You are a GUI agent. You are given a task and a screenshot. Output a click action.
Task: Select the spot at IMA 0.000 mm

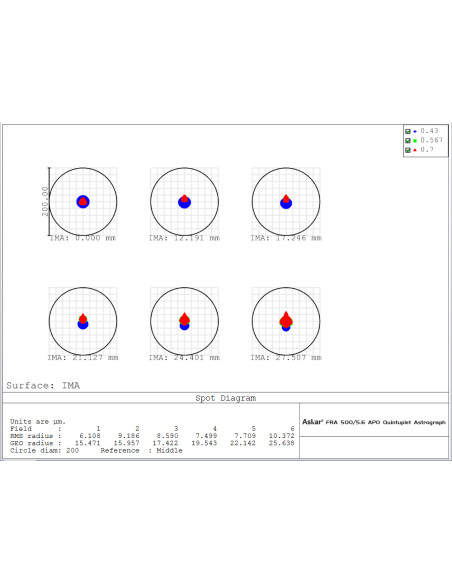(x=83, y=201)
